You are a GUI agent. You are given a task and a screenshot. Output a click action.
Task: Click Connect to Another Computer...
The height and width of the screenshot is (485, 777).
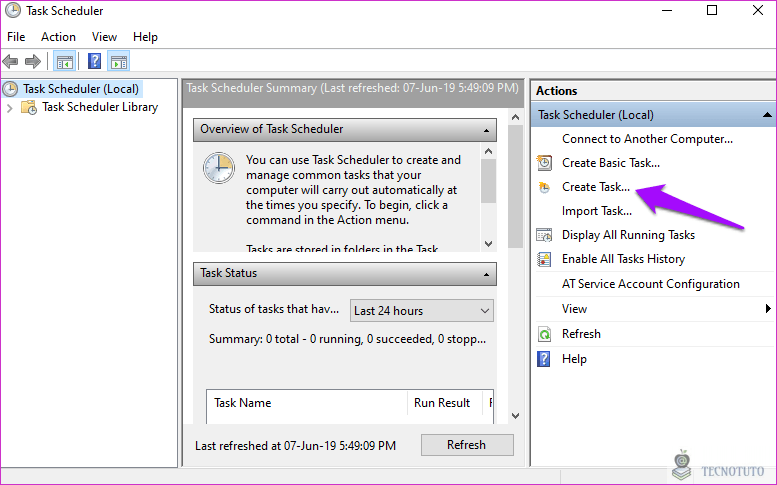(647, 139)
